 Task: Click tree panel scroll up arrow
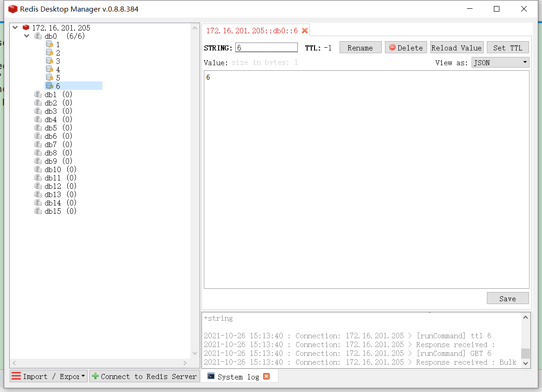coord(195,28)
